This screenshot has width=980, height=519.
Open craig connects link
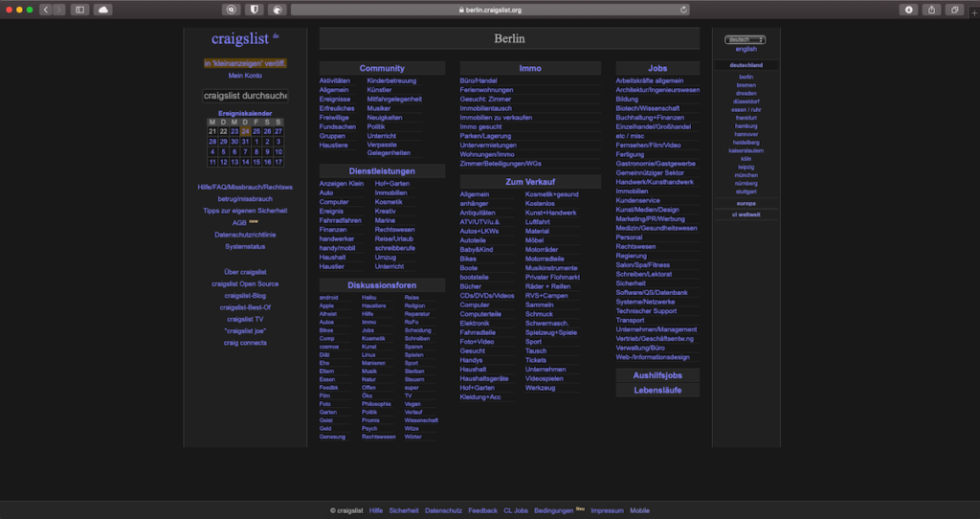point(245,343)
